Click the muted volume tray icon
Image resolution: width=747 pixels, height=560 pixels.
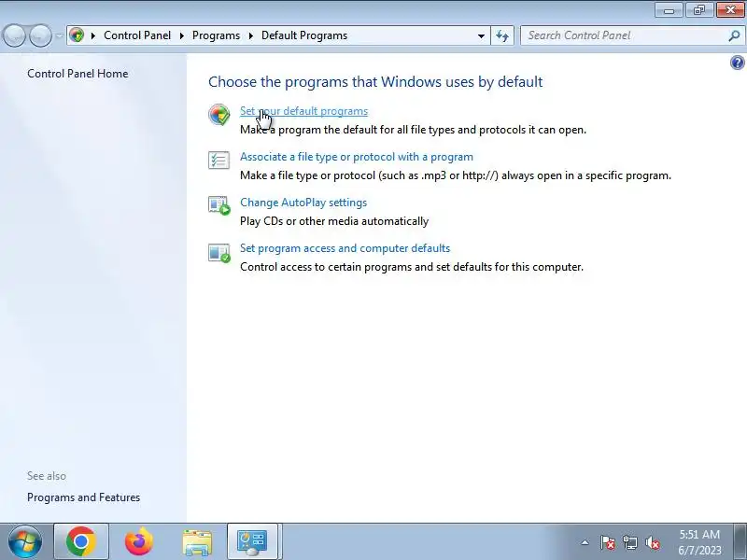click(653, 542)
